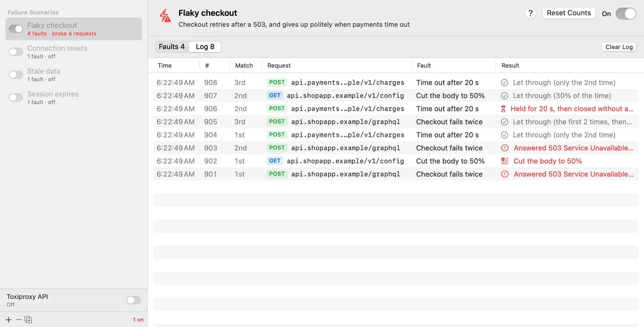Click the GET badge on request 907
644x327 pixels.
(275, 95)
